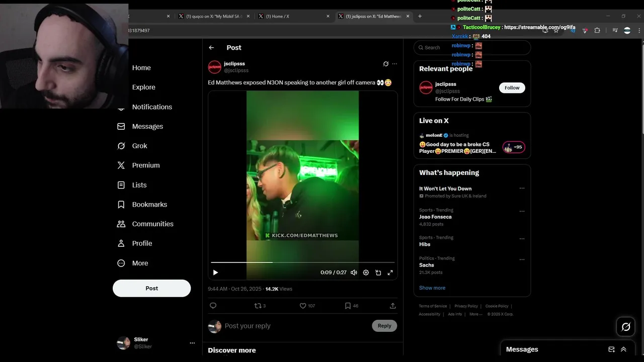The width and height of the screenshot is (644, 362).
Task: Expand the Messages drawer with double chevron
Action: click(623, 349)
